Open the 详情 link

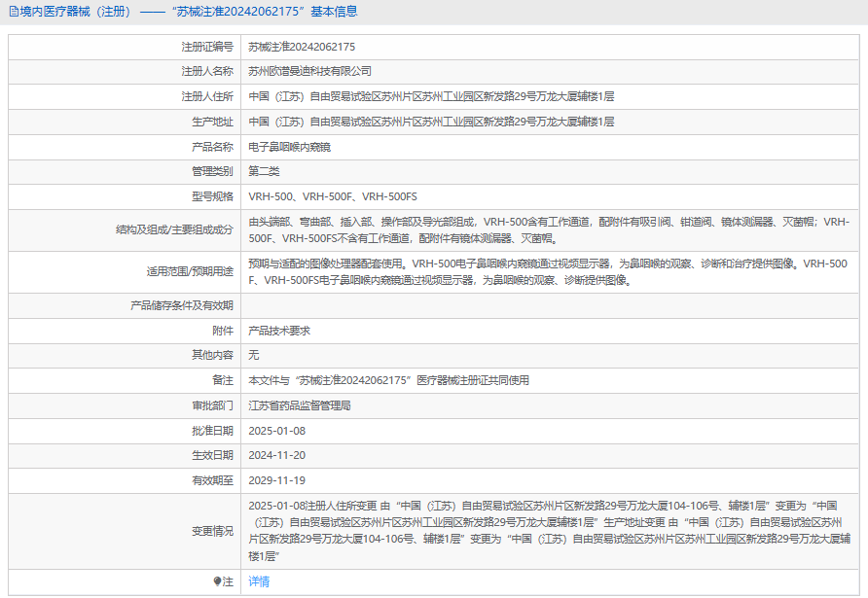tap(259, 581)
